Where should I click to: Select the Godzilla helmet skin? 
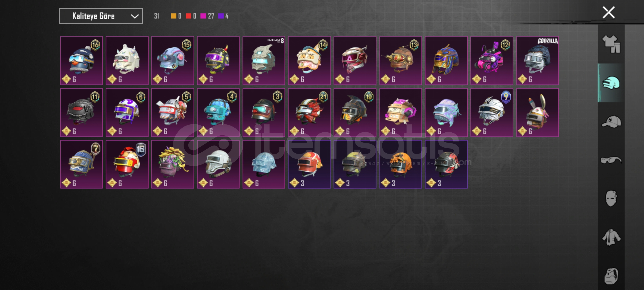click(x=537, y=60)
